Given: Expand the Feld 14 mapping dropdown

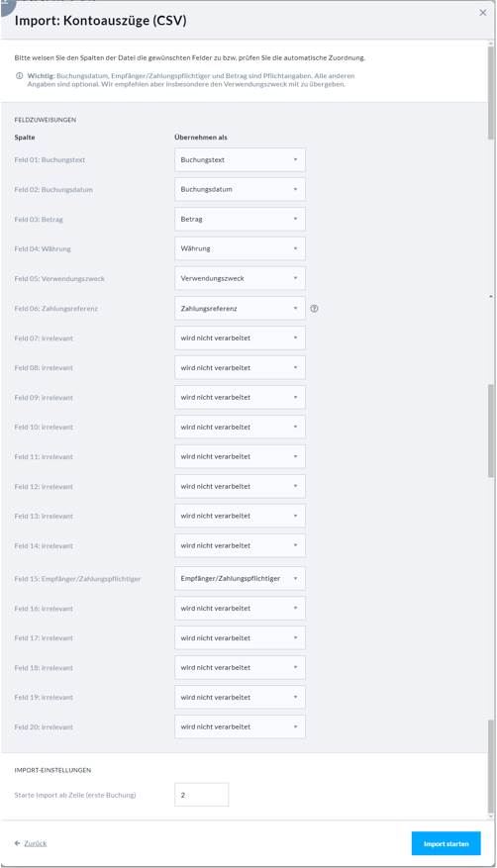Looking at the screenshot, I should tap(240, 545).
